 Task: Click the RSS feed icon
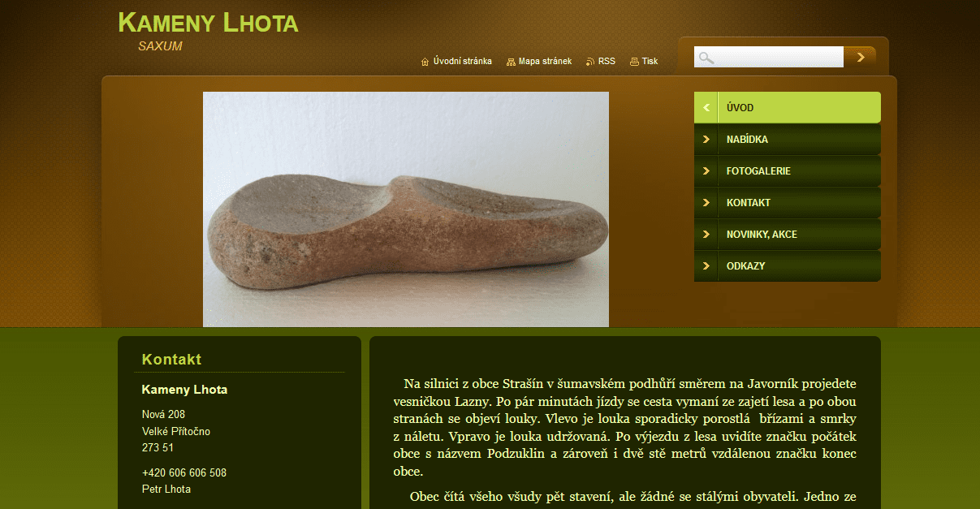click(590, 62)
